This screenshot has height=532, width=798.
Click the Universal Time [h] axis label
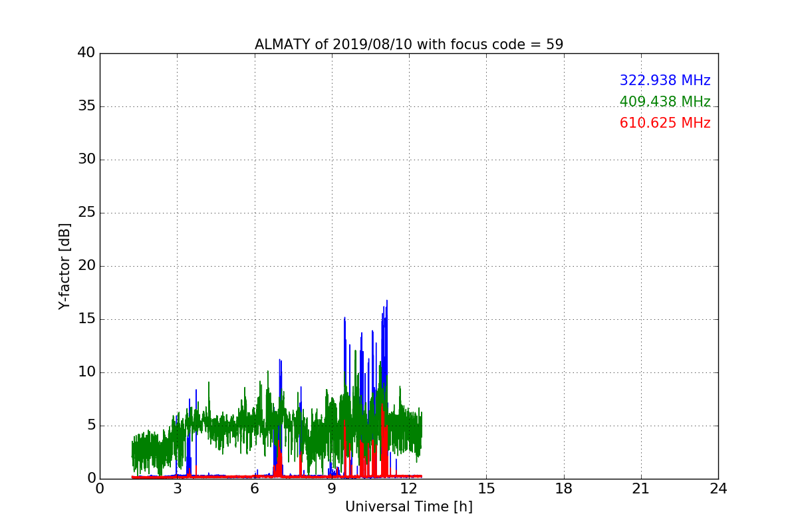click(x=409, y=507)
